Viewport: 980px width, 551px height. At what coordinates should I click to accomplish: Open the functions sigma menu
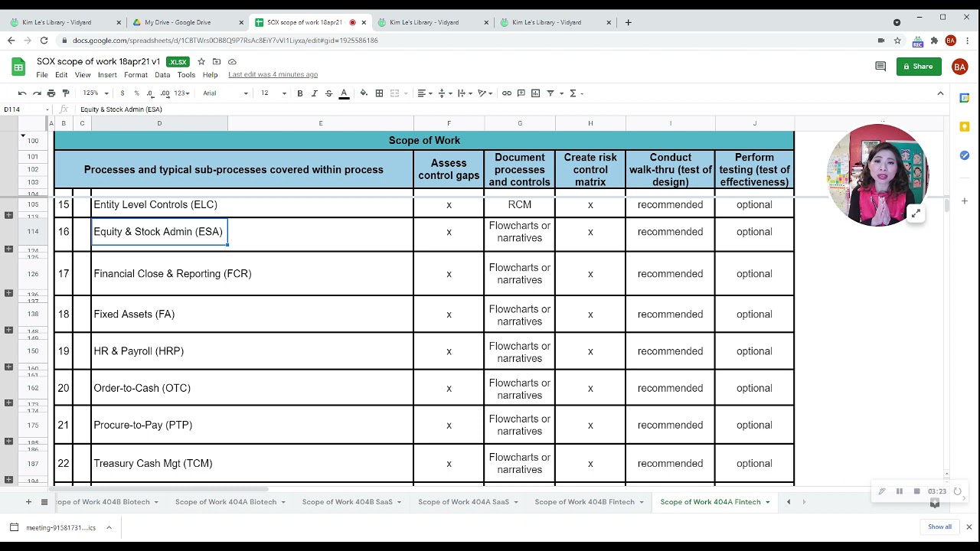click(576, 93)
